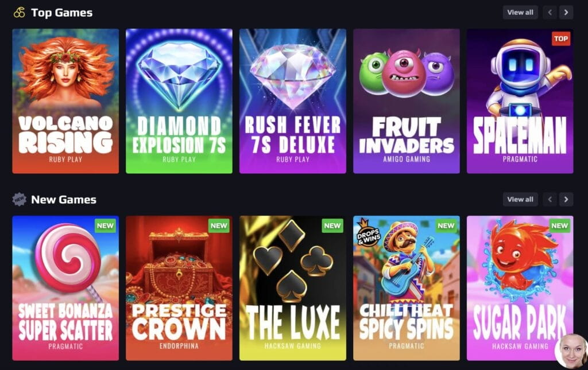
Task: View all New Games
Action: (x=520, y=199)
